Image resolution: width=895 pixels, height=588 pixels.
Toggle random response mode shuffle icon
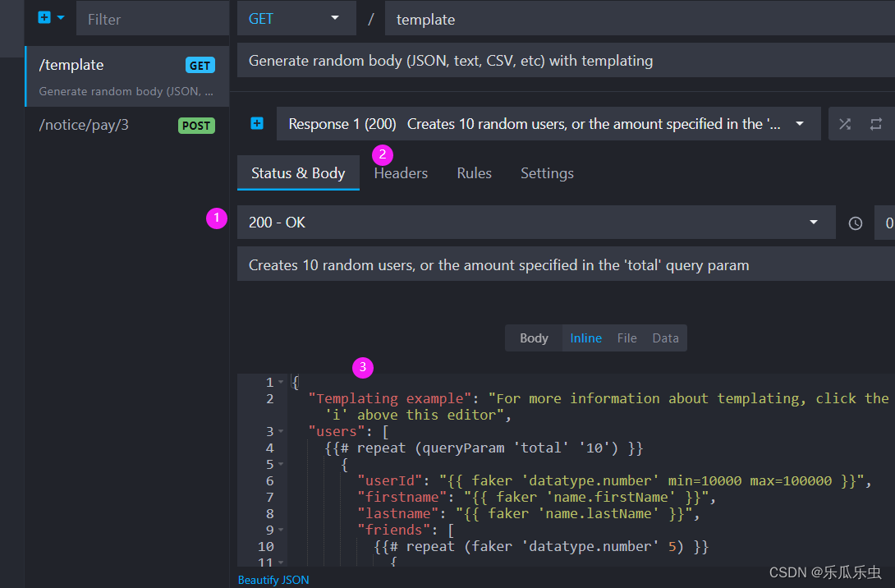pos(845,124)
